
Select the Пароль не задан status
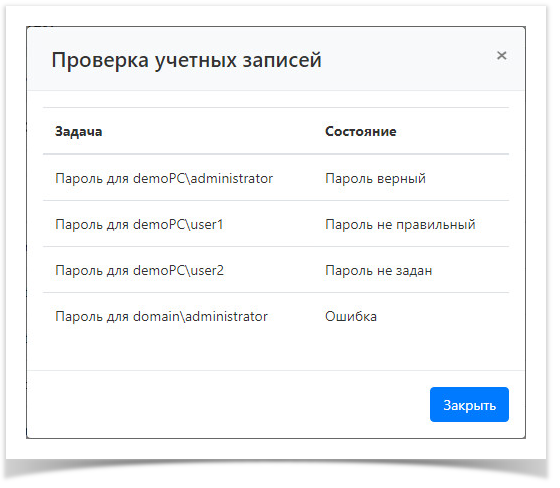pyautogui.click(x=379, y=270)
